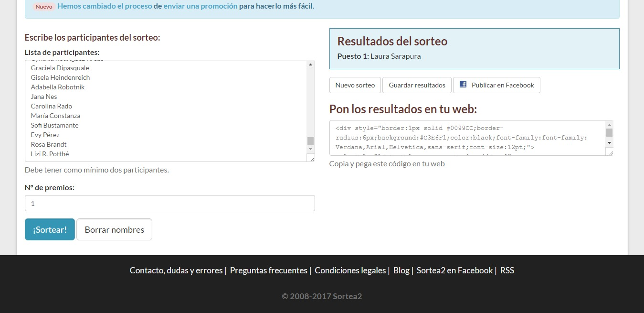The width and height of the screenshot is (644, 313).
Task: Click embed code scroll-down arrow
Action: tap(609, 143)
